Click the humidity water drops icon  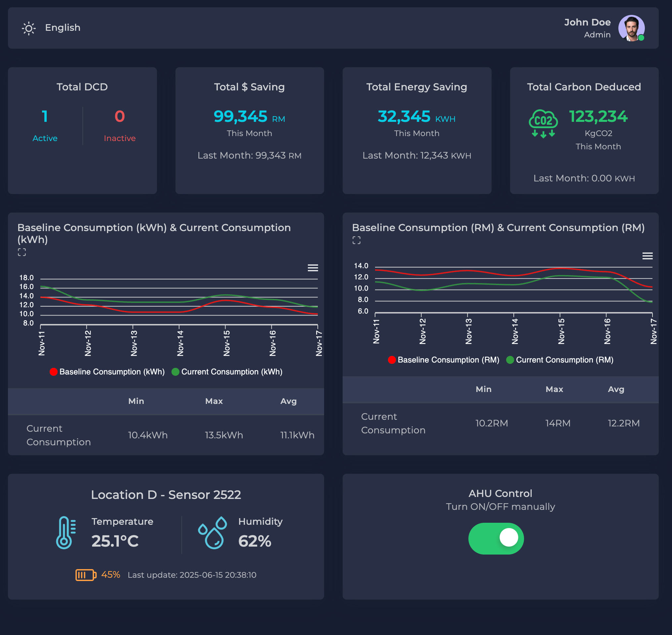[x=213, y=532]
